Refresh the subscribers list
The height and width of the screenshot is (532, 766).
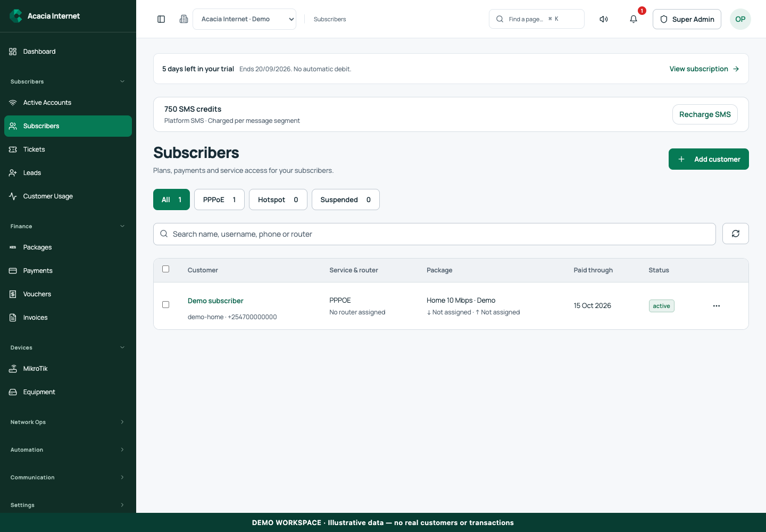coord(736,234)
